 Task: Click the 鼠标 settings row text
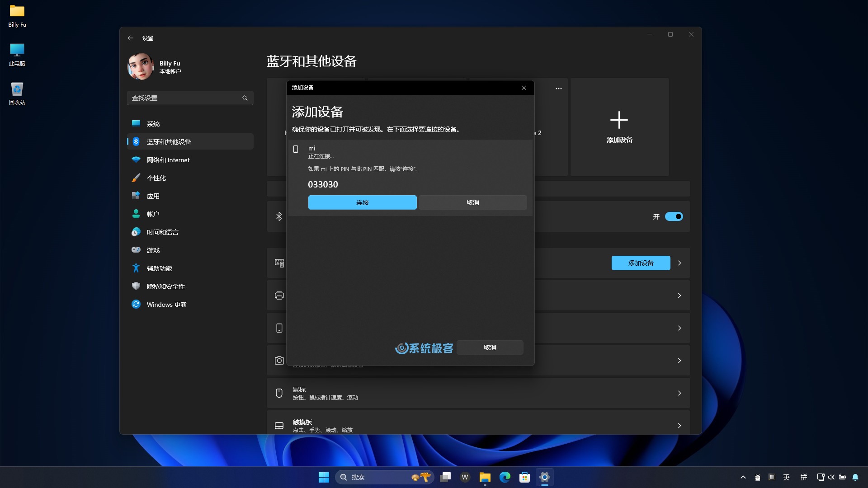click(x=299, y=389)
